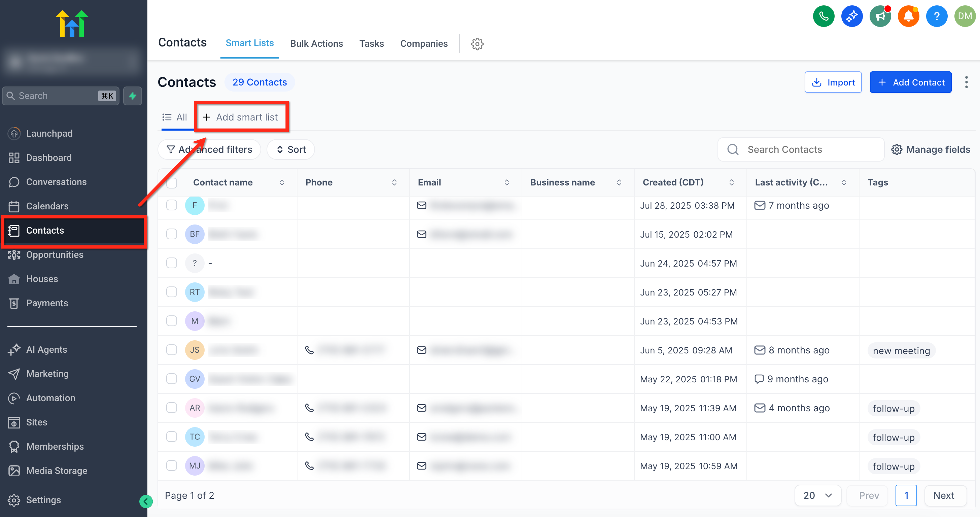The height and width of the screenshot is (517, 980).
Task: Select the checkbox for contact TC
Action: (x=172, y=436)
